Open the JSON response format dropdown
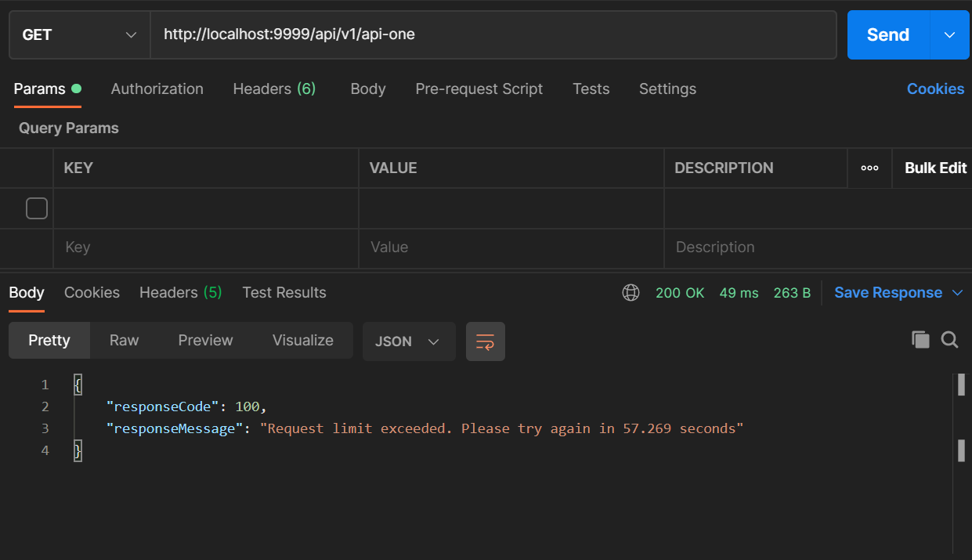972x560 pixels. (x=408, y=341)
